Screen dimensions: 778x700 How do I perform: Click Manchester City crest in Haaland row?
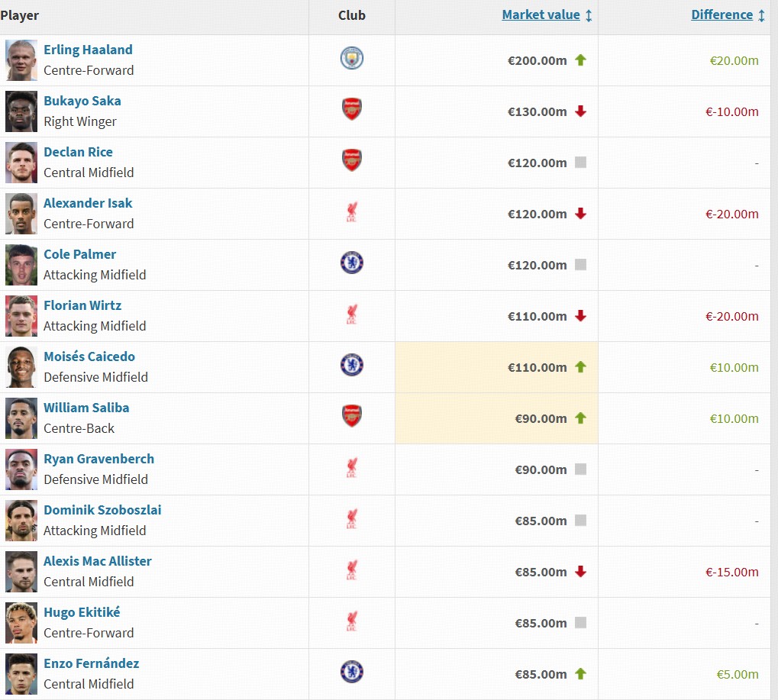(x=352, y=59)
